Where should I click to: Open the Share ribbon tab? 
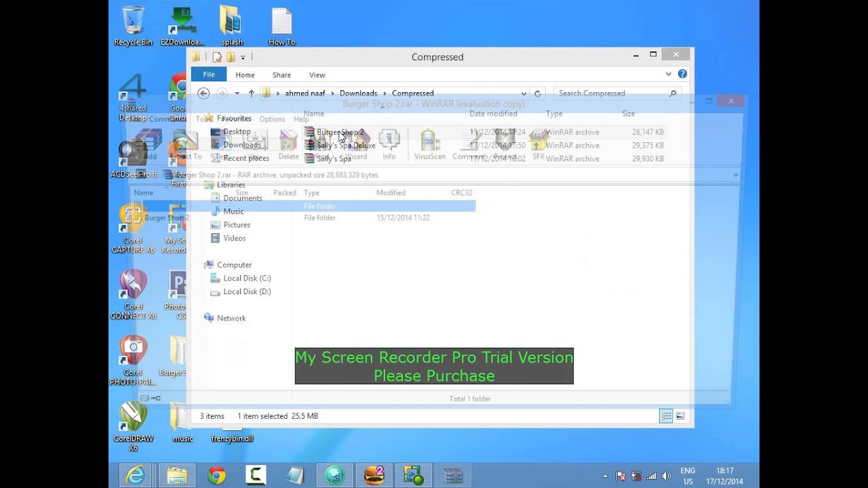point(281,75)
